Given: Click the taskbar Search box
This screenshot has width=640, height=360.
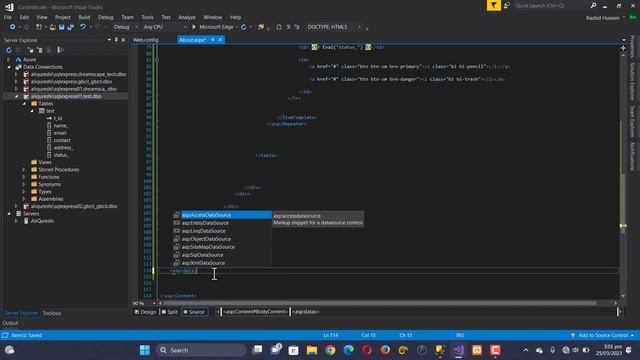Looking at the screenshot, I should [202, 350].
